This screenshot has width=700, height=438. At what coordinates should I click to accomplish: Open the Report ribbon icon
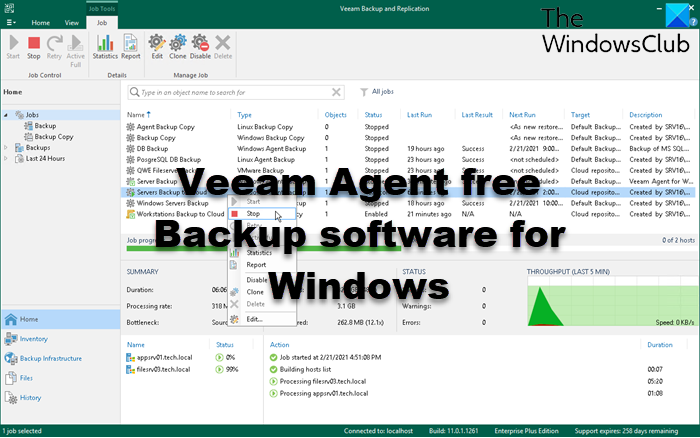click(130, 47)
